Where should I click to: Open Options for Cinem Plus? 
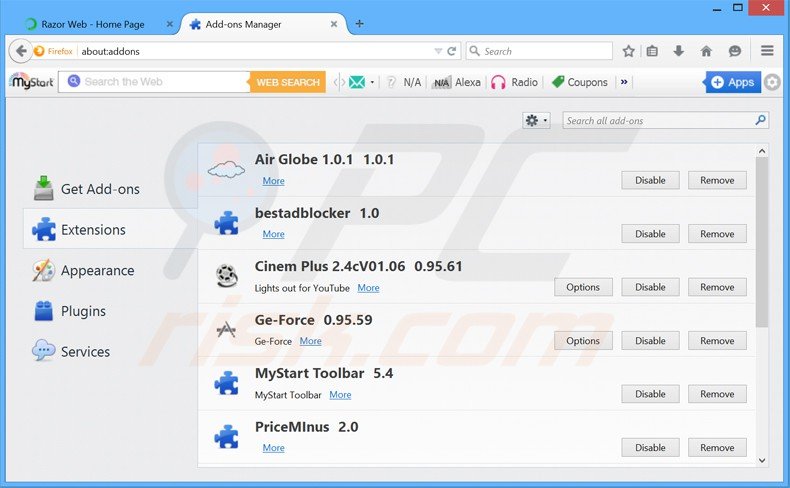pos(583,287)
